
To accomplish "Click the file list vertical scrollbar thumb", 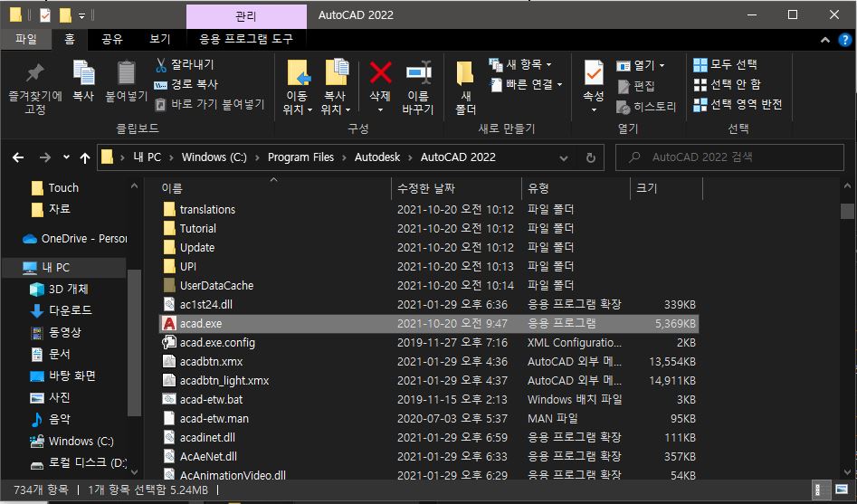I will pos(847,211).
